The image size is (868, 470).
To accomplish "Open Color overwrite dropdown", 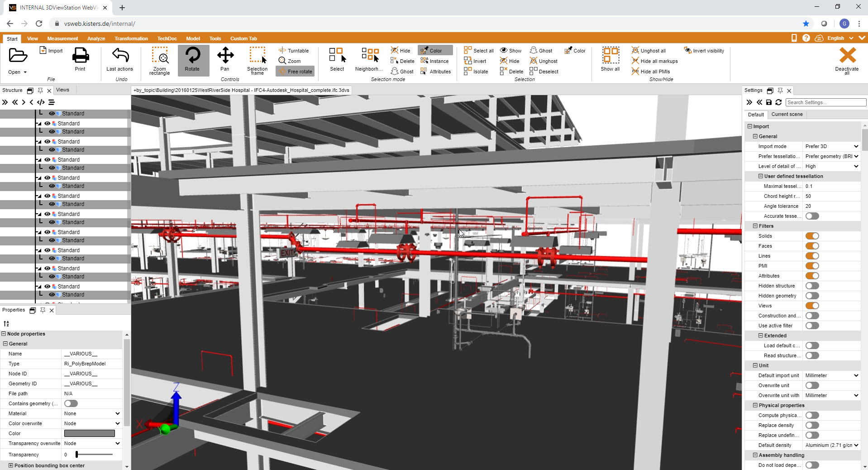I will tap(92, 423).
